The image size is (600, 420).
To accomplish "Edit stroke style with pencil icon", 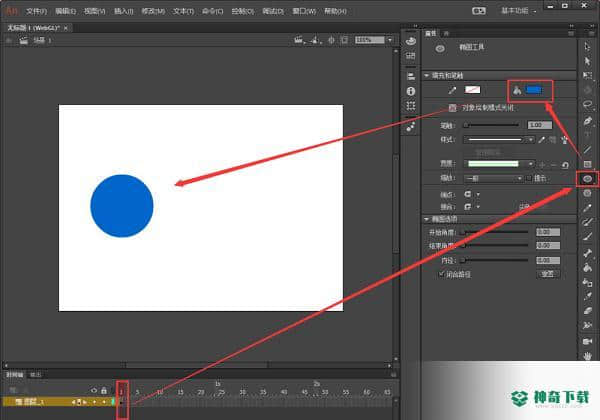I will (x=541, y=140).
